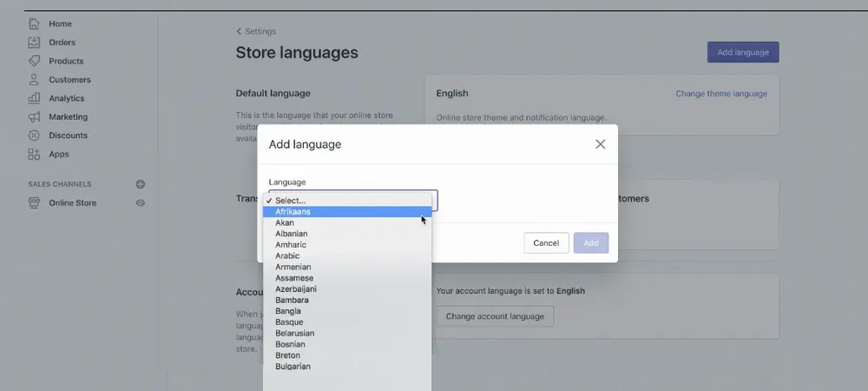
Task: Select Arabic in the dropdown list
Action: coord(287,256)
